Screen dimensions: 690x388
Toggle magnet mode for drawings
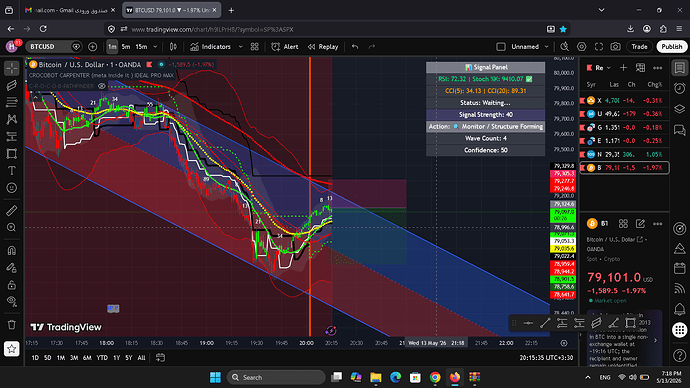coord(12,250)
